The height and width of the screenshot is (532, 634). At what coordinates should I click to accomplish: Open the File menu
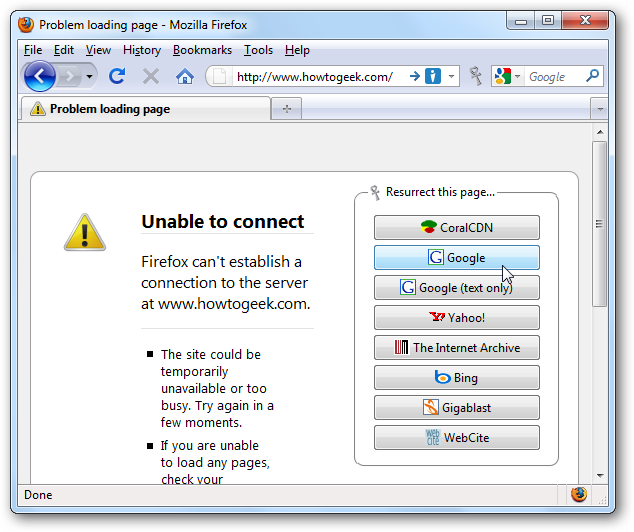33,50
